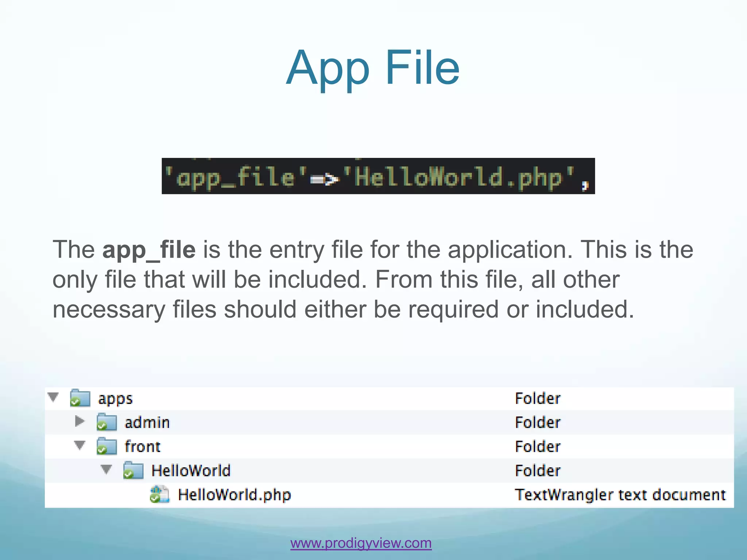Click the HelloWorld folder icon
Viewport: 747px width, 560px height.
[133, 470]
